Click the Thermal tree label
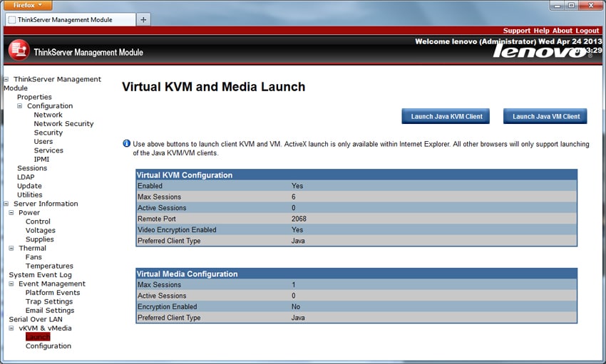This screenshot has height=364, width=606. (33, 248)
